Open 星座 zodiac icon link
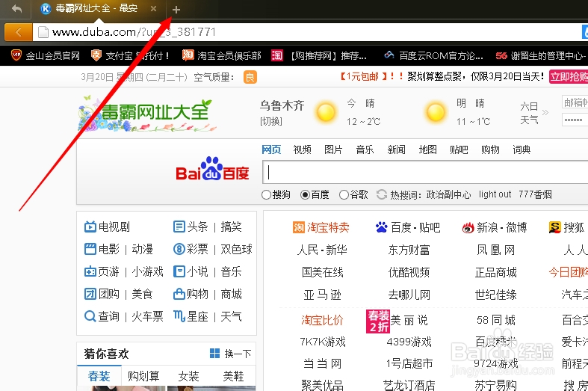This screenshot has height=391, width=588. 191,317
